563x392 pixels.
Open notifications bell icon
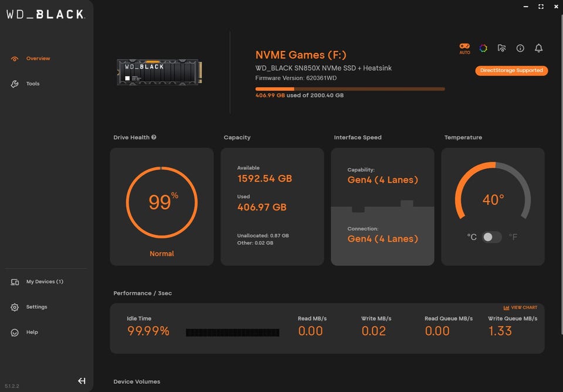point(538,48)
